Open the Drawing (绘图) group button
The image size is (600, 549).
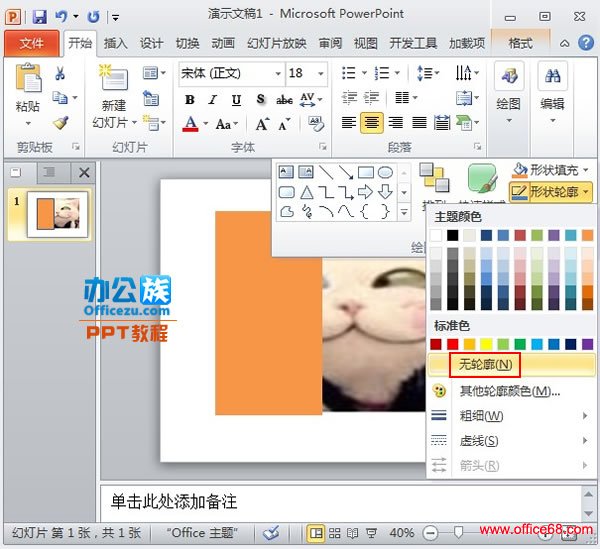tap(509, 92)
